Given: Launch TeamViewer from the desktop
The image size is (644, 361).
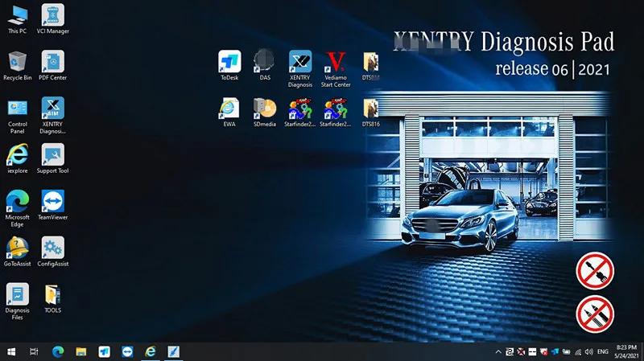Looking at the screenshot, I should [52, 205].
